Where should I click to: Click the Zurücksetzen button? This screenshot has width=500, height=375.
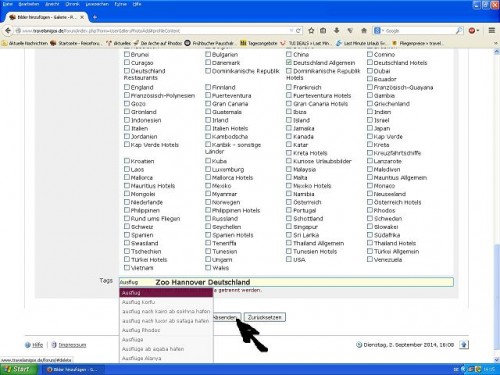[x=265, y=317]
